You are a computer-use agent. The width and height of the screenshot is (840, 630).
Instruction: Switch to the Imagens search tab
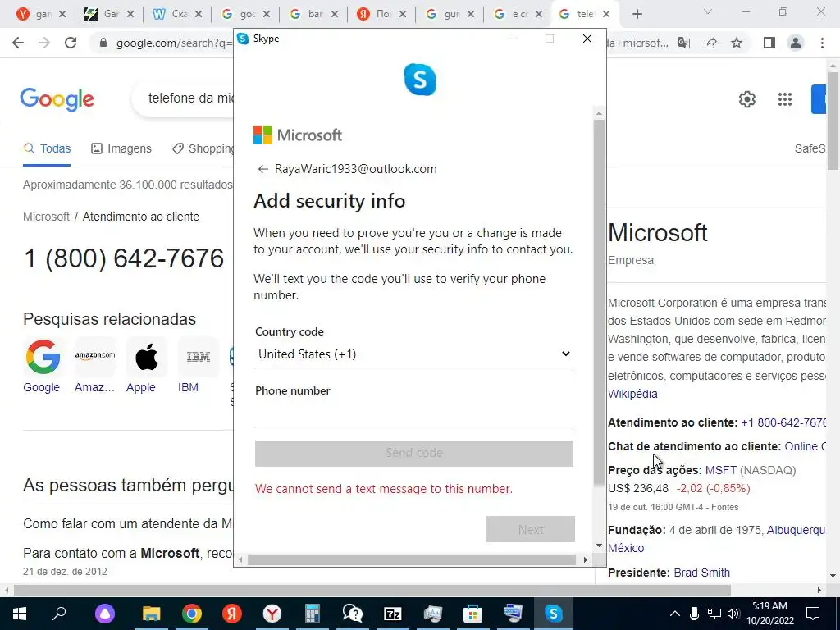pos(121,149)
